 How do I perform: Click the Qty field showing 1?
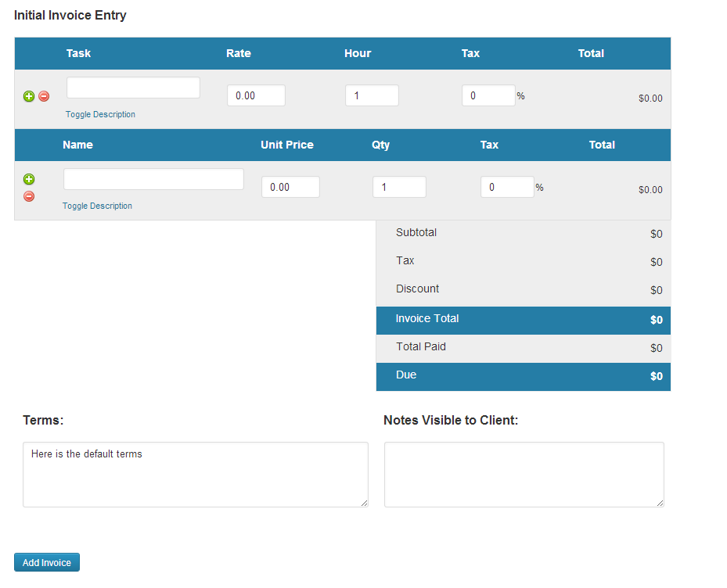click(398, 186)
